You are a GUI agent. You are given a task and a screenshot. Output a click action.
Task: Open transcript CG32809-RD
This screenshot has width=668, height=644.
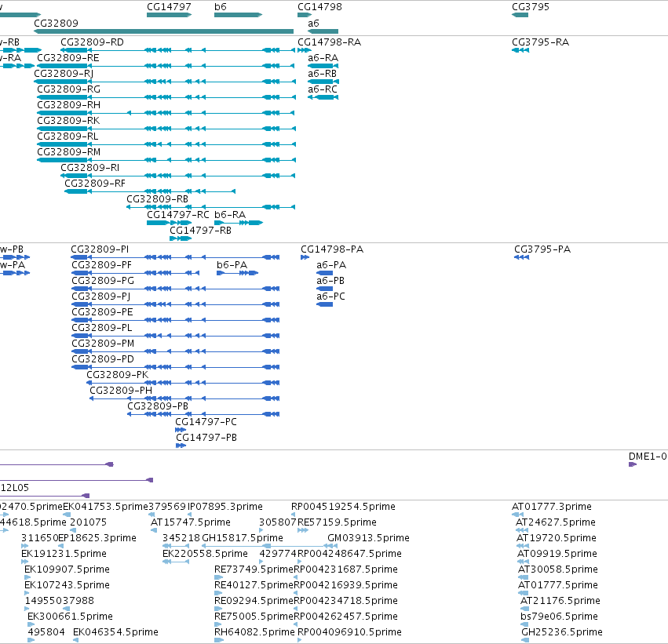[177, 50]
